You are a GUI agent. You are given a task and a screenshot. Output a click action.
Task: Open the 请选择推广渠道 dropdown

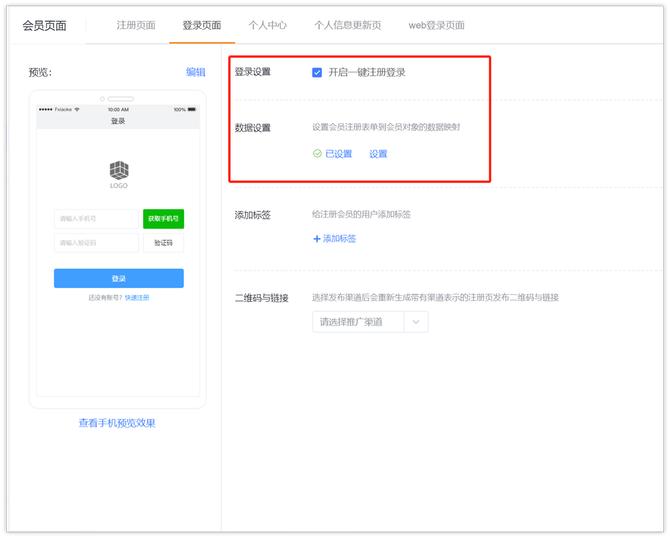tap(369, 322)
